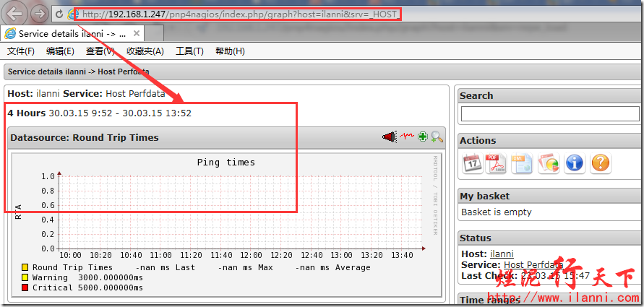The height and width of the screenshot is (307, 644).
Task: Open the pie chart statistics icon
Action: coord(549,163)
